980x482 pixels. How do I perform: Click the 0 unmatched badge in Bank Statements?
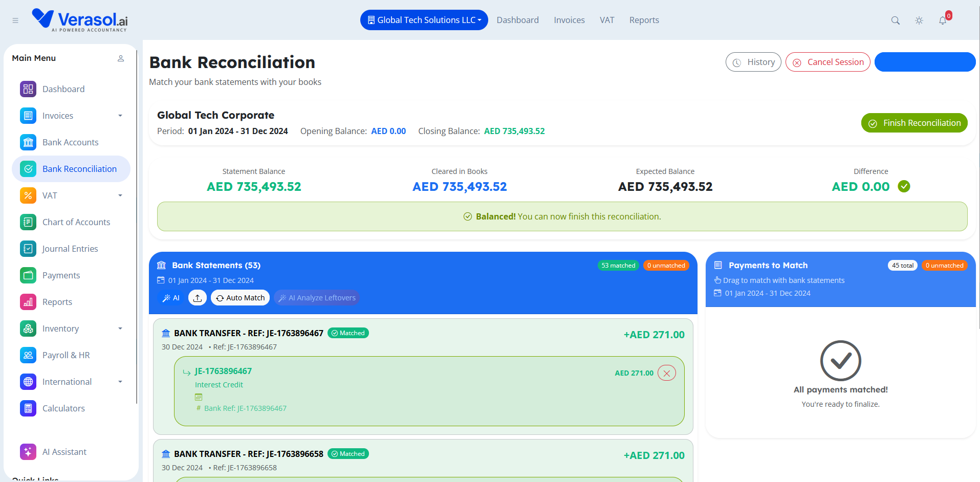[666, 265]
